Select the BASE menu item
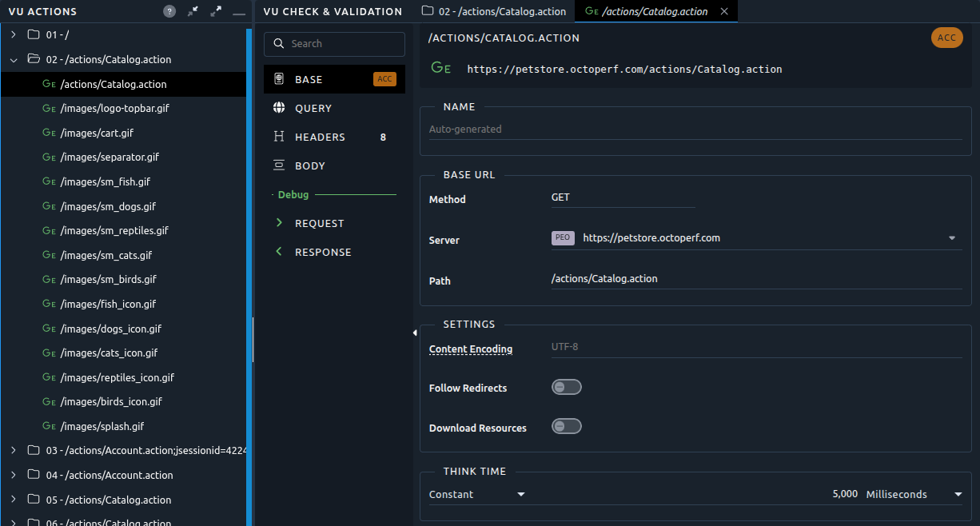The image size is (980, 526). pyautogui.click(x=334, y=79)
